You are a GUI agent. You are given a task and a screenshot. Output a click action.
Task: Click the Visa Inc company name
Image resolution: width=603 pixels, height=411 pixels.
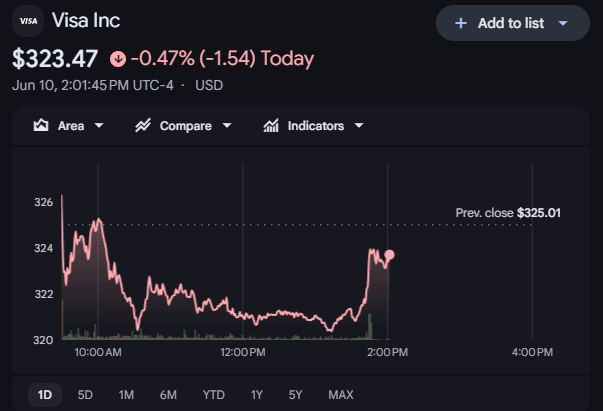[86, 20]
